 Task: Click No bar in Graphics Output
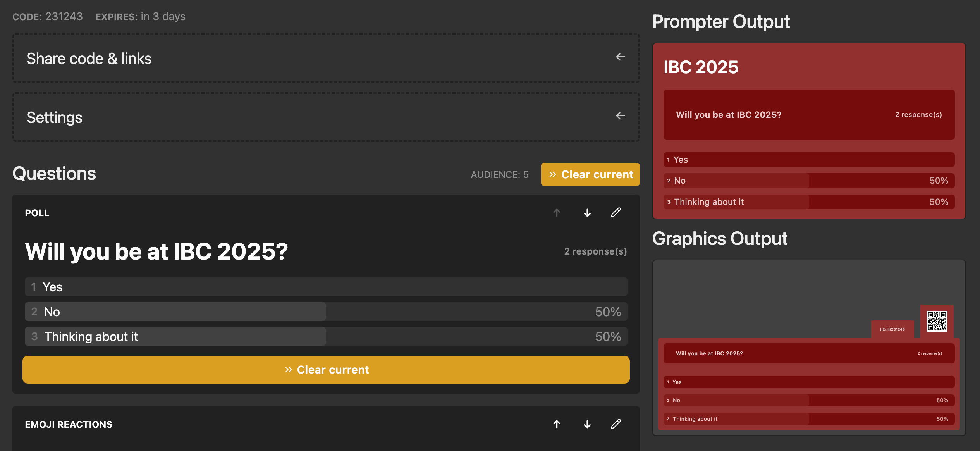(809, 400)
